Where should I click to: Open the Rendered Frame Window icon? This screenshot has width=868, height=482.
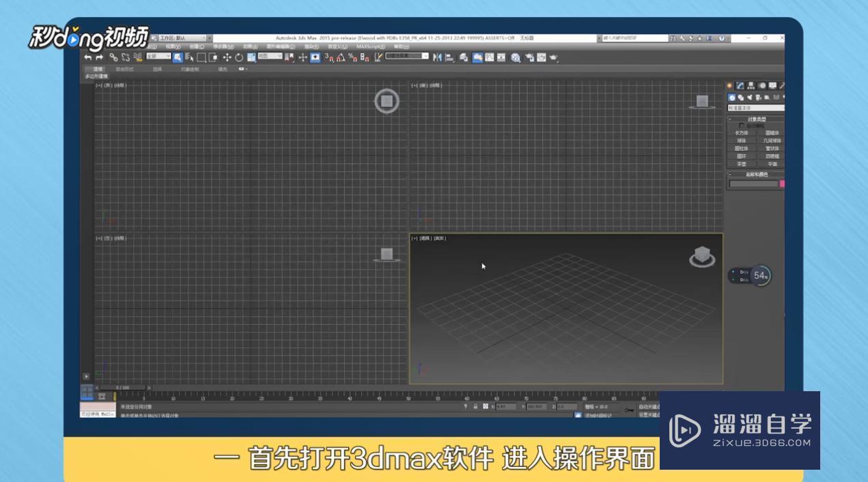pyautogui.click(x=541, y=57)
